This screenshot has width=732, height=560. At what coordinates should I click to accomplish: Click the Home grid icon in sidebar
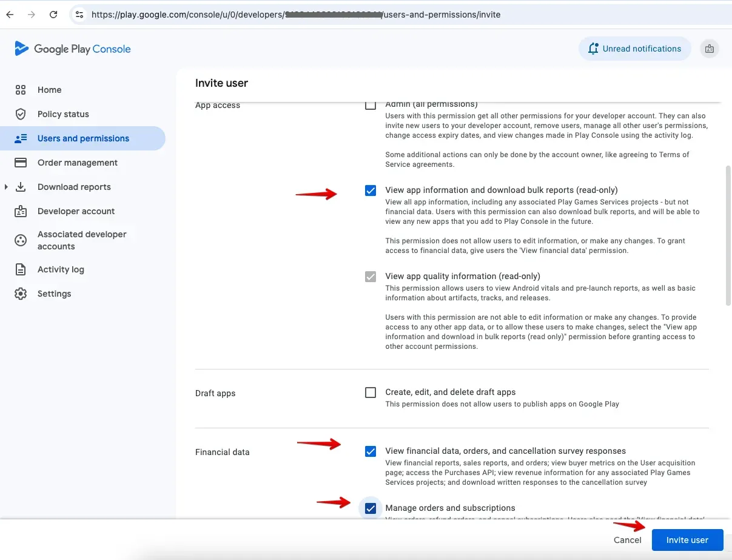[21, 90]
